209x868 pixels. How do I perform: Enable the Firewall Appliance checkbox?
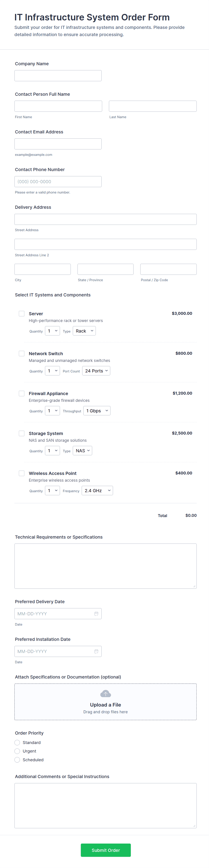pyautogui.click(x=22, y=394)
